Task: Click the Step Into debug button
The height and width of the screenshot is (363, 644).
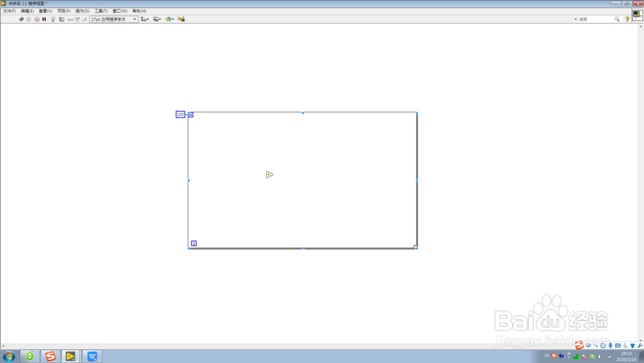Action: click(x=70, y=19)
